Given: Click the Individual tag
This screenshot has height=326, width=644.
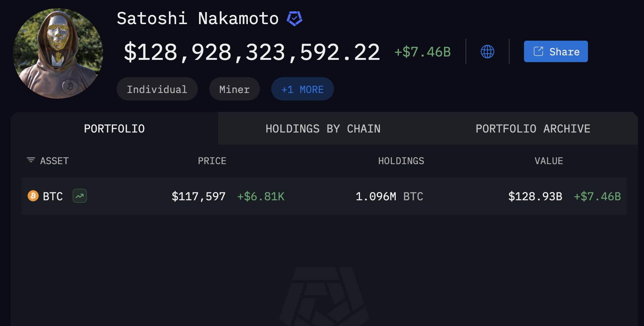Looking at the screenshot, I should pyautogui.click(x=157, y=89).
